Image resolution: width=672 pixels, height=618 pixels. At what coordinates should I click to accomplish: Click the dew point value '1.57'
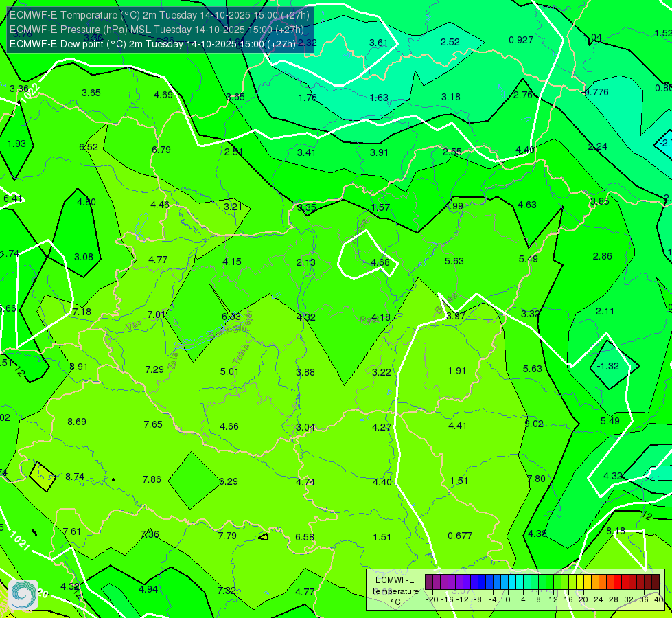pyautogui.click(x=380, y=207)
